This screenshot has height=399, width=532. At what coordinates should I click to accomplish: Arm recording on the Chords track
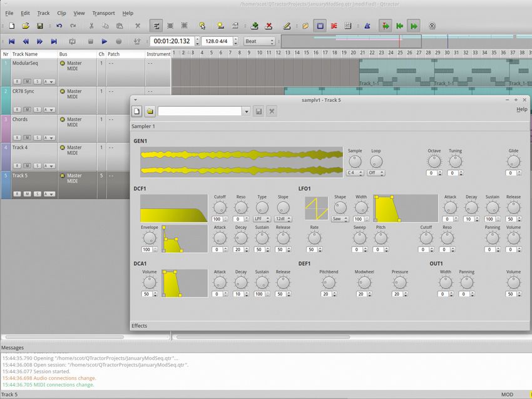(18, 138)
